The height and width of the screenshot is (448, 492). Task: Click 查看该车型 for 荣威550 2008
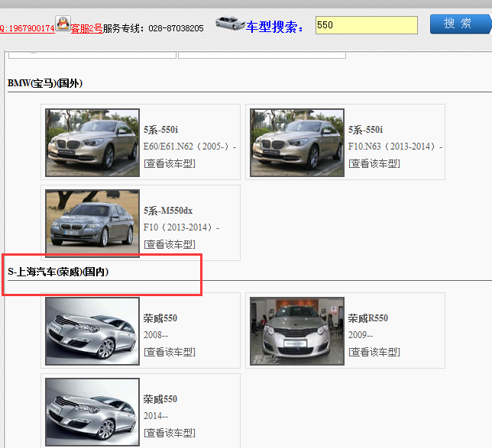tap(170, 352)
